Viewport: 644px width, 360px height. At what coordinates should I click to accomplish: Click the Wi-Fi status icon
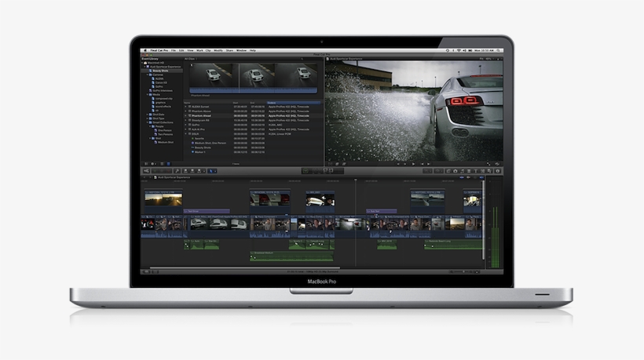pos(459,50)
